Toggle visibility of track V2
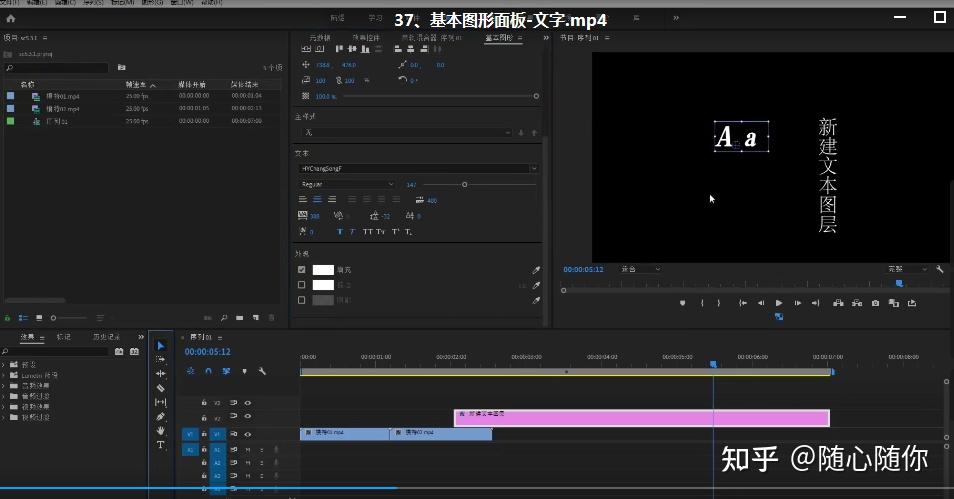The image size is (954, 499). point(248,416)
